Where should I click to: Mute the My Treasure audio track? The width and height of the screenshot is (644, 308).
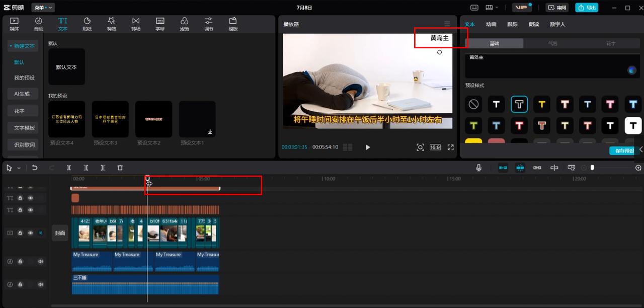tap(41, 261)
